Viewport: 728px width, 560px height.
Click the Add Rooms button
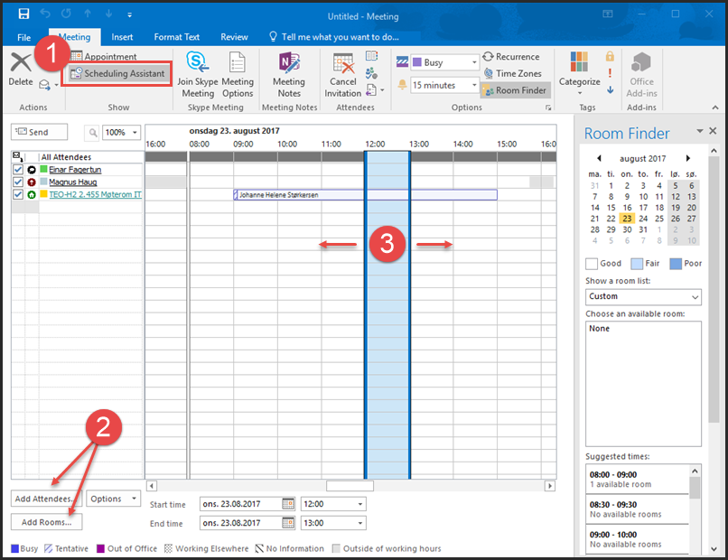(x=46, y=522)
